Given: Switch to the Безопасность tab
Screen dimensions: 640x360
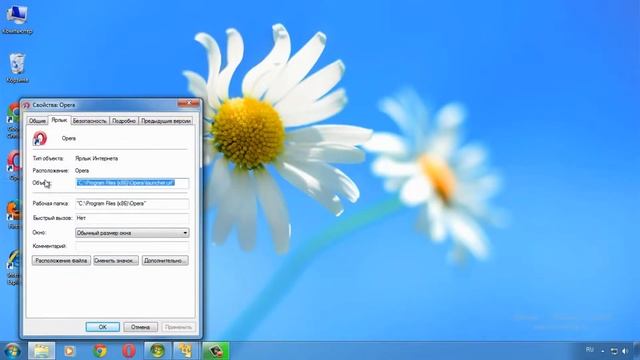Looking at the screenshot, I should coord(90,121).
